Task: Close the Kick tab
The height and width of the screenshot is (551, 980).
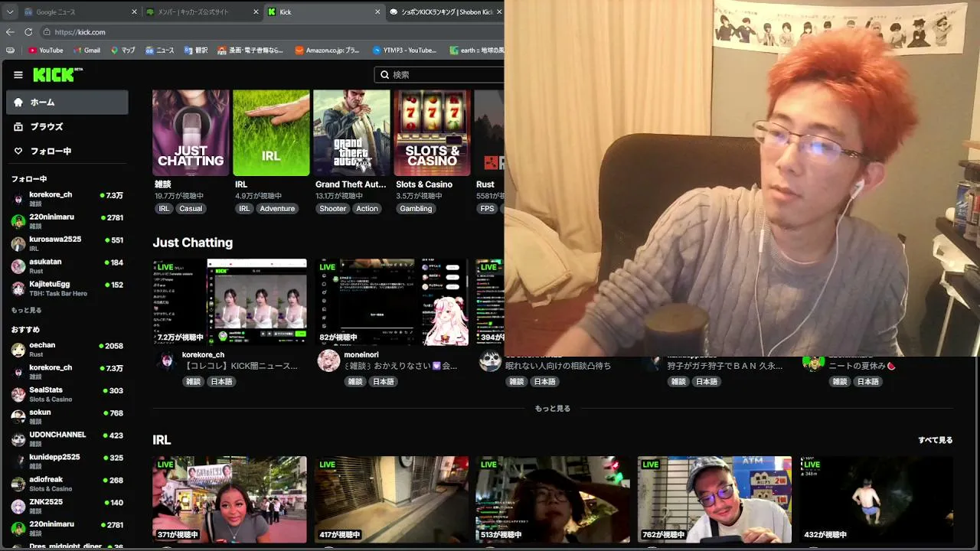Action: point(377,12)
